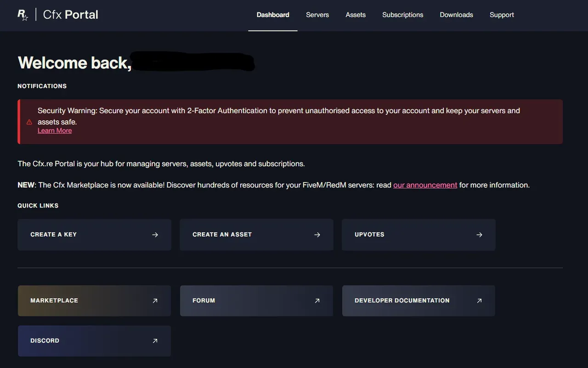Open the Dashboard tab
Image resolution: width=588 pixels, height=368 pixels.
click(x=273, y=15)
